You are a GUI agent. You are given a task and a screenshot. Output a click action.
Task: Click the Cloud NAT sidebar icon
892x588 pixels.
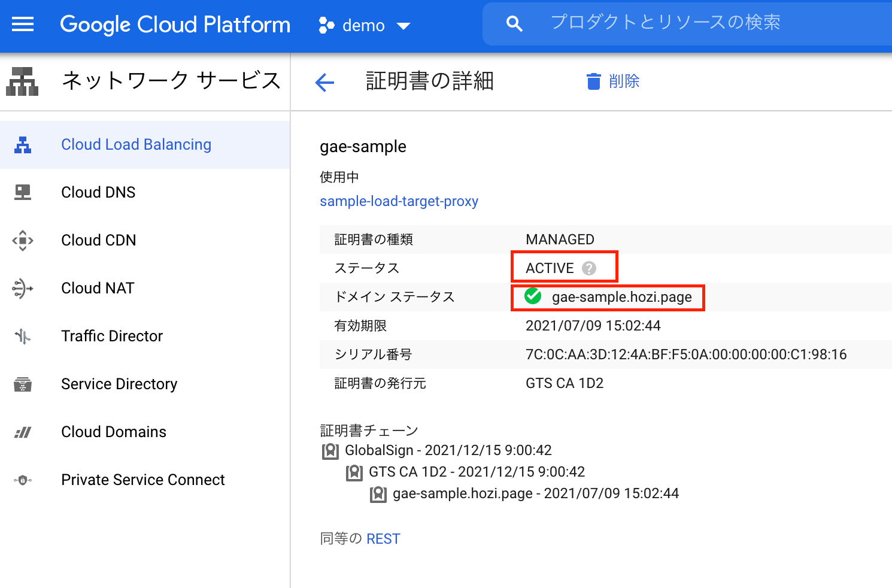[23, 288]
